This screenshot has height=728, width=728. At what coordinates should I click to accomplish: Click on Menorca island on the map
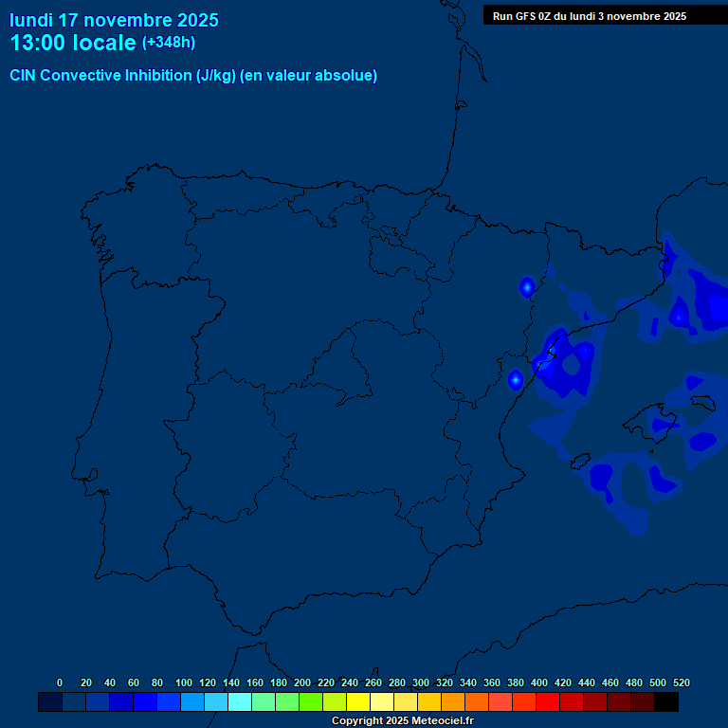point(702,403)
